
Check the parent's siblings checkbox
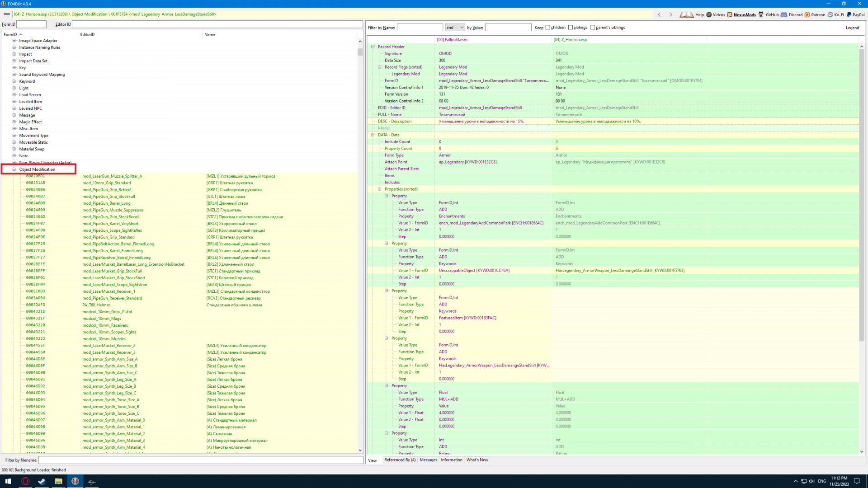coord(593,28)
